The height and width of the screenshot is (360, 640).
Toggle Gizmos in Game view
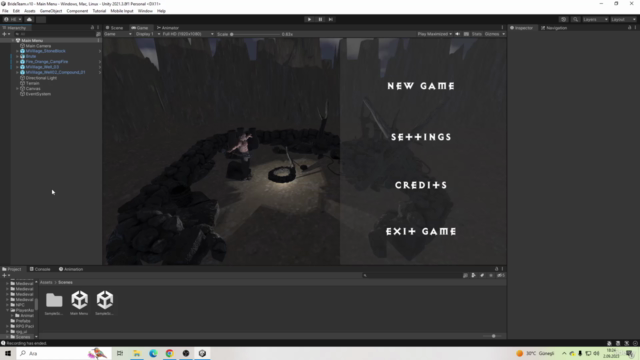[492, 34]
